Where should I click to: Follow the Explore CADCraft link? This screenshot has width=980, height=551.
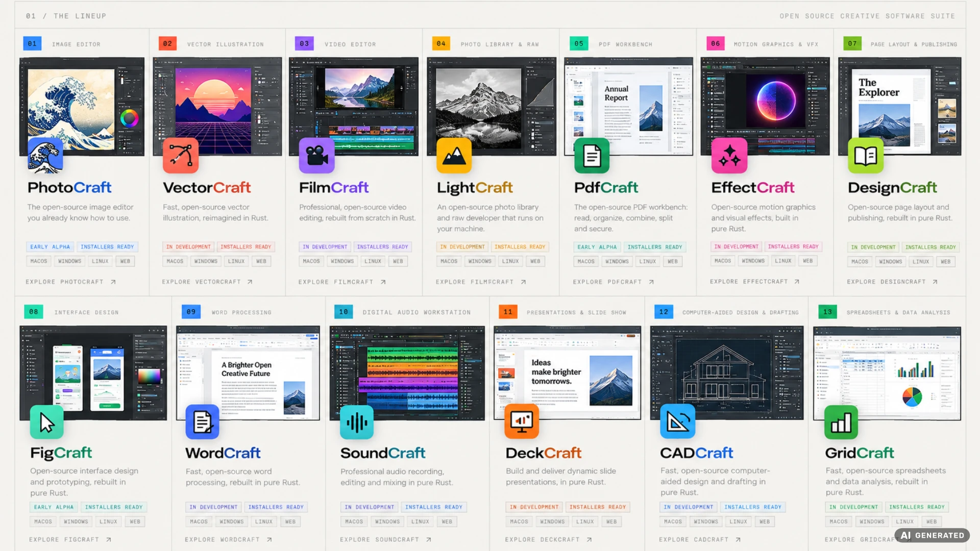(x=700, y=539)
